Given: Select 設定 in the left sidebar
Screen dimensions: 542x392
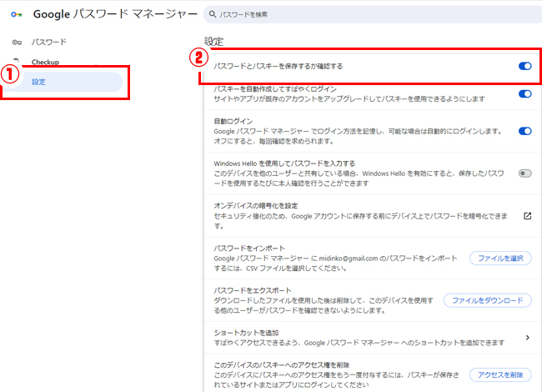Looking at the screenshot, I should pyautogui.click(x=39, y=82).
